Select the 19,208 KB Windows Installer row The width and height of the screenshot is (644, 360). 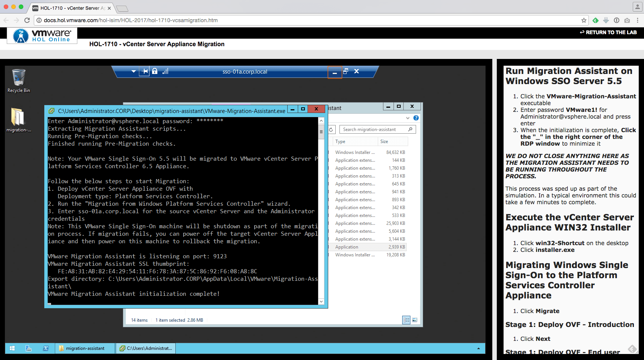click(x=367, y=255)
